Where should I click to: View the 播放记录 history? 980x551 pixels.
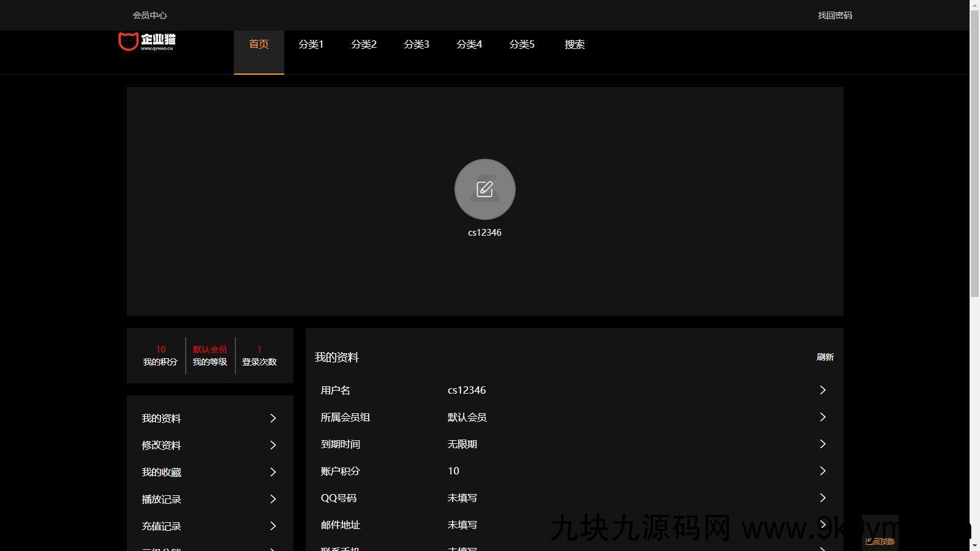click(161, 499)
